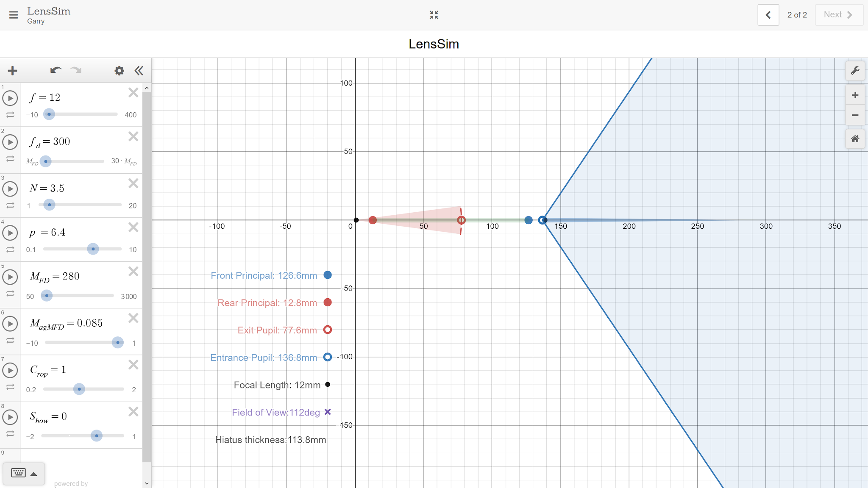
Task: Undo the last expression change
Action: [x=56, y=71]
